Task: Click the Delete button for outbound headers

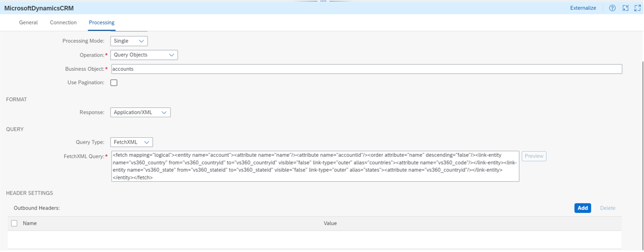Action: tap(608, 208)
